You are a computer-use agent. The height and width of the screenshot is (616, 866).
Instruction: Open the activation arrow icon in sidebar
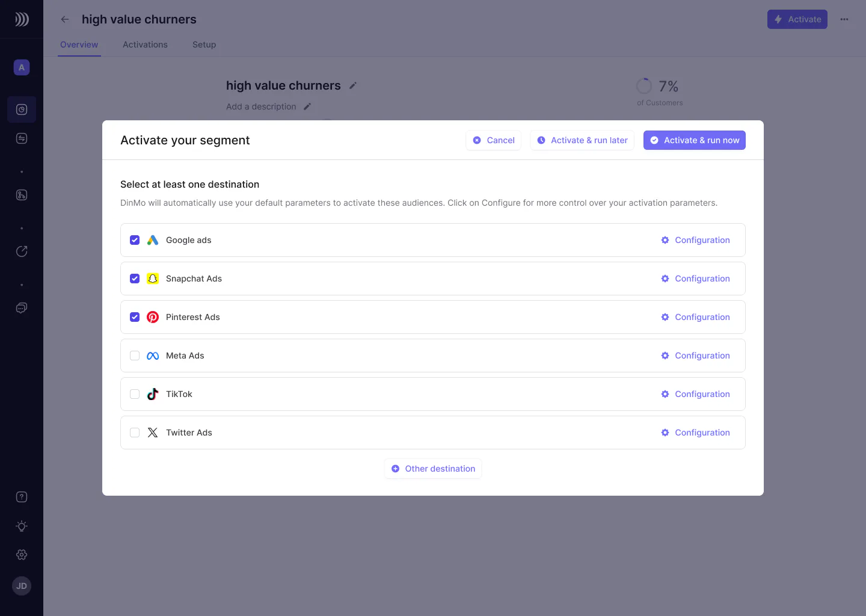coord(22,251)
